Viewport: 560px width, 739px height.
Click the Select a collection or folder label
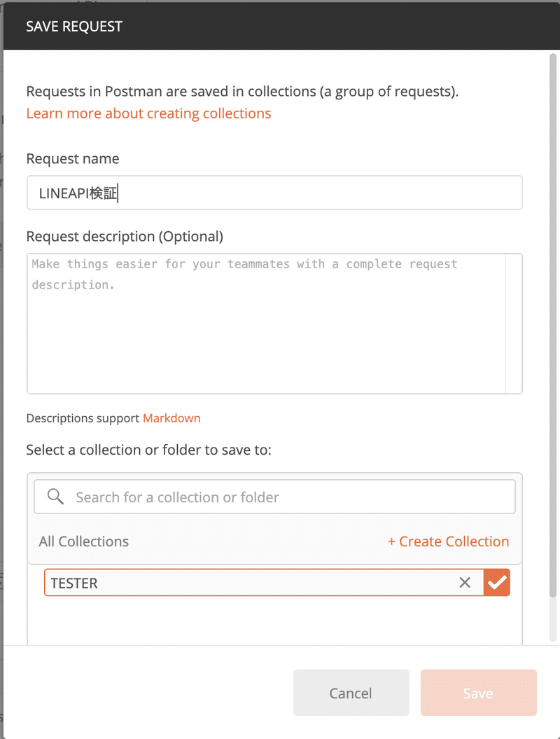[x=148, y=450]
